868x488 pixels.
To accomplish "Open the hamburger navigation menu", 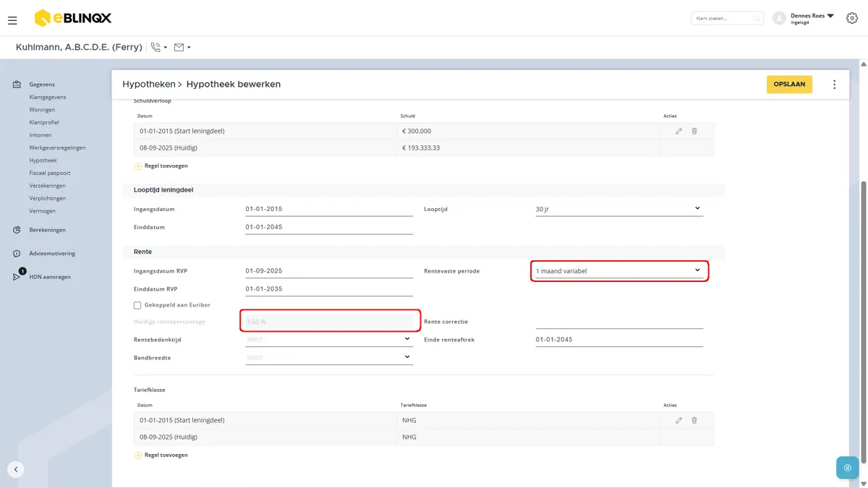I will click(x=12, y=20).
